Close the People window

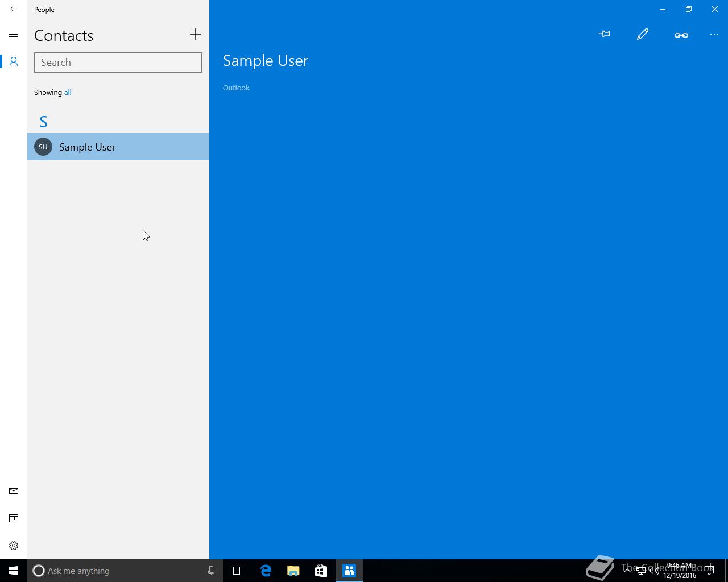[x=715, y=9]
